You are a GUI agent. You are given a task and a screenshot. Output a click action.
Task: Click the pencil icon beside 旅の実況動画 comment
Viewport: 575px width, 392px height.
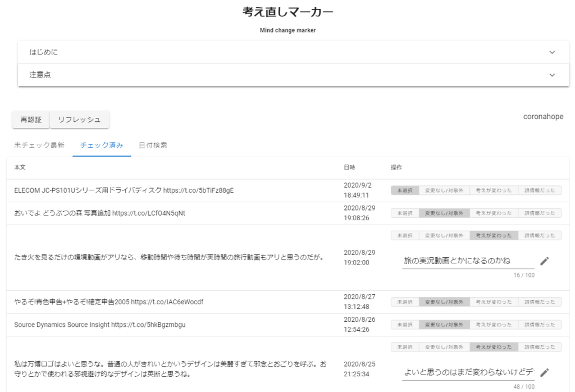544,261
